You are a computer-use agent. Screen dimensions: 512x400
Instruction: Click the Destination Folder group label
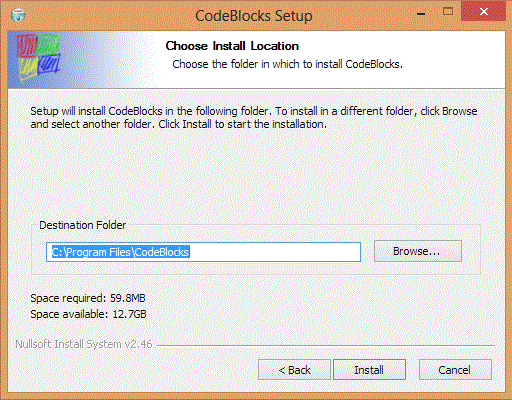[x=83, y=225]
